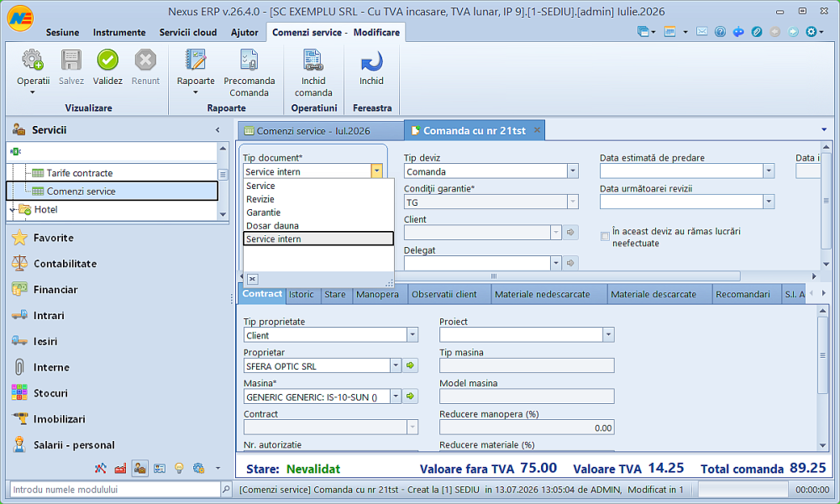Screen dimensions: 840x504
Task: Open Data următoarei revizii date picker
Action: [x=769, y=202]
